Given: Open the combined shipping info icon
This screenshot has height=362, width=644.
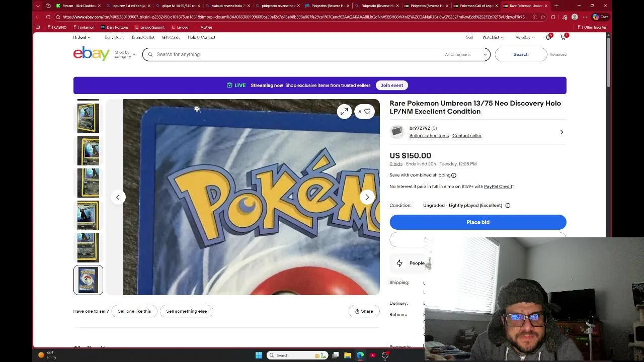Looking at the screenshot, I should coord(453,175).
